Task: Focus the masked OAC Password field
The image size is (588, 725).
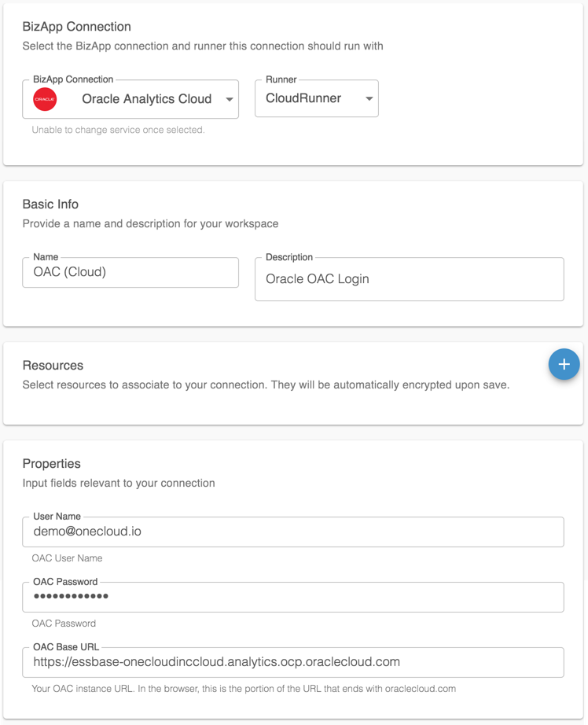Action: [x=293, y=597]
